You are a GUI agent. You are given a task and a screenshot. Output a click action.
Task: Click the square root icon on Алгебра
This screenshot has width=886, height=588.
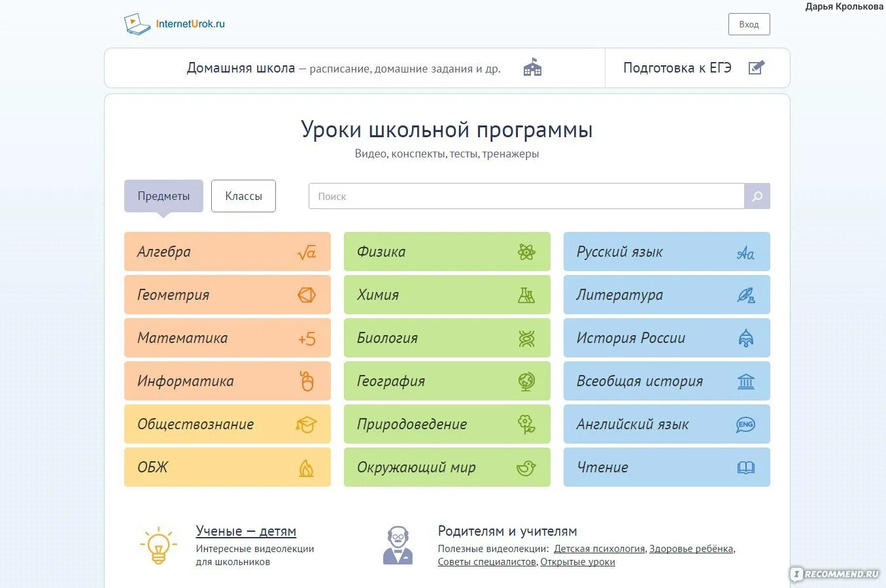(307, 252)
